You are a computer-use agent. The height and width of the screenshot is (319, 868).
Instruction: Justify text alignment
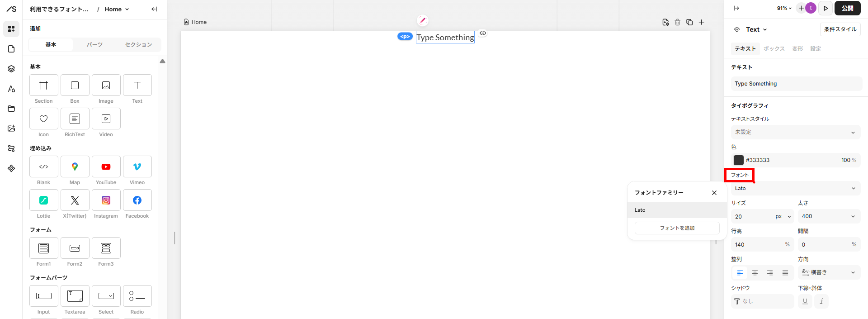point(785,273)
